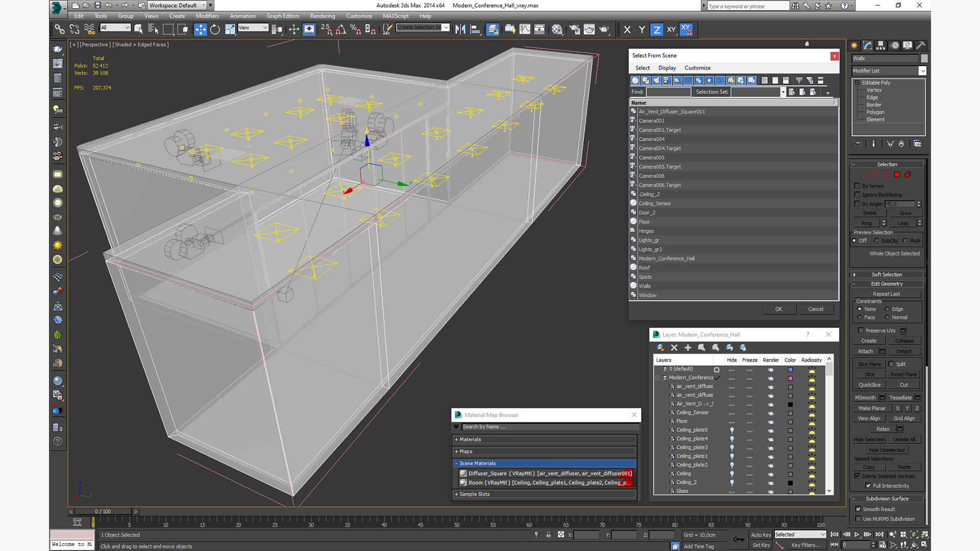Open the Motion command panel tab
Viewport: 980px width, 551px height.
pyautogui.click(x=894, y=45)
